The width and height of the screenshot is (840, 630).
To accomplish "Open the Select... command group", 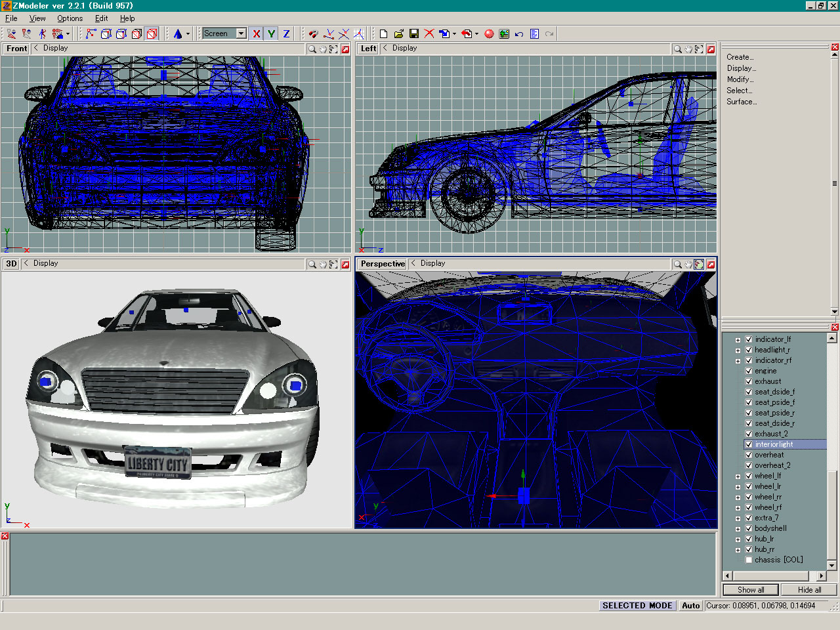I will pos(739,91).
